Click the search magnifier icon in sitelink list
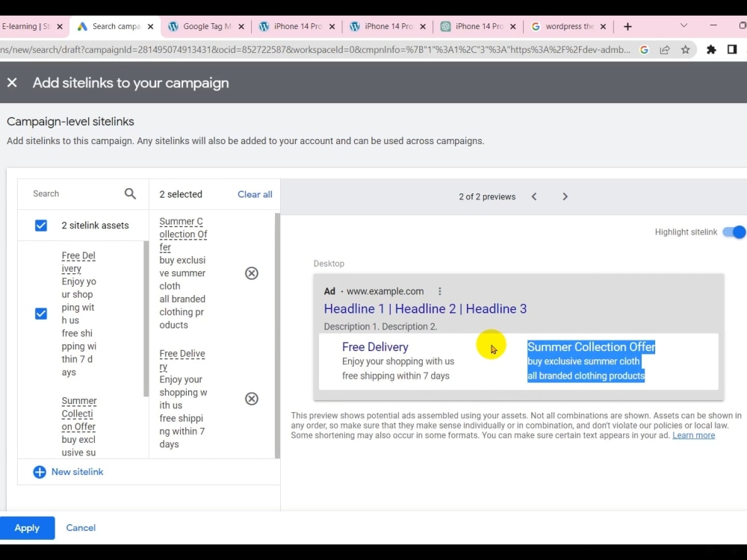747x560 pixels. [x=130, y=194]
